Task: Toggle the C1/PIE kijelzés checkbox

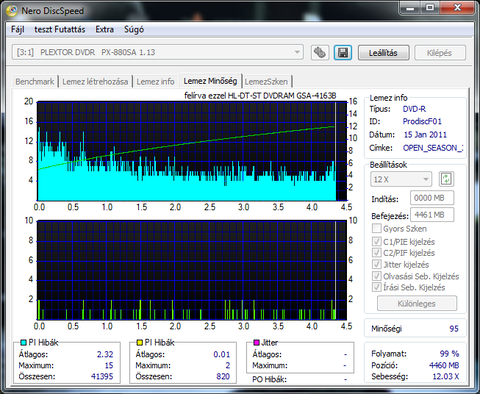Action: tap(377, 241)
